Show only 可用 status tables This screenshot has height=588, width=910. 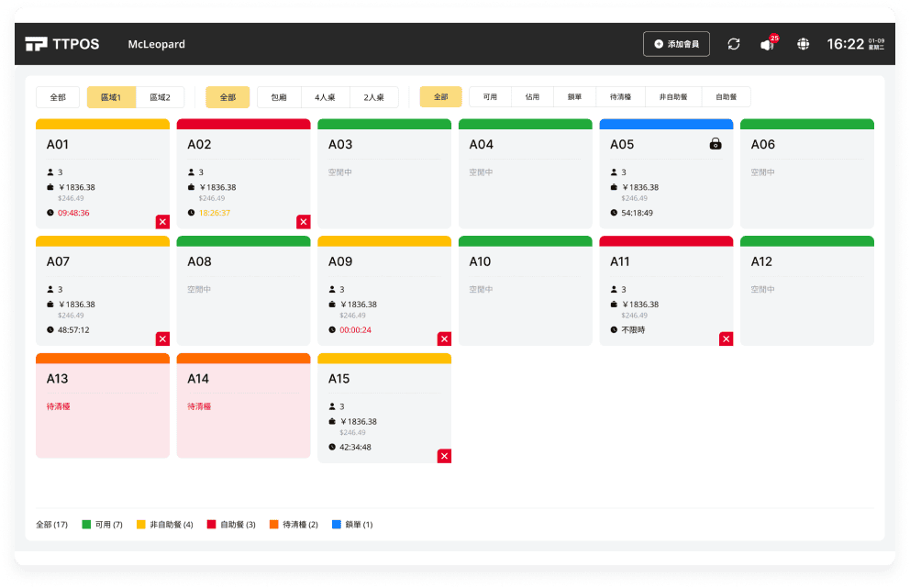[490, 97]
